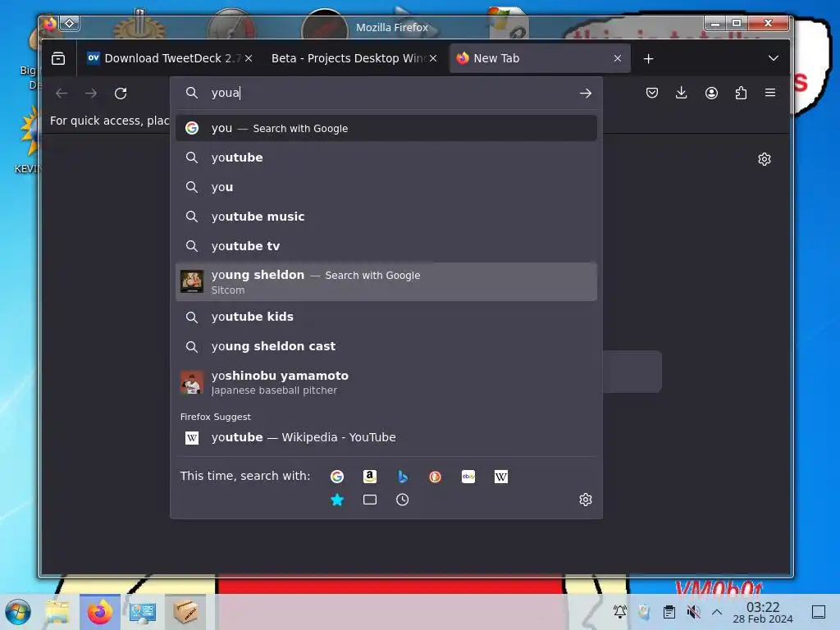Open the notifications bell tray icon

(x=620, y=612)
